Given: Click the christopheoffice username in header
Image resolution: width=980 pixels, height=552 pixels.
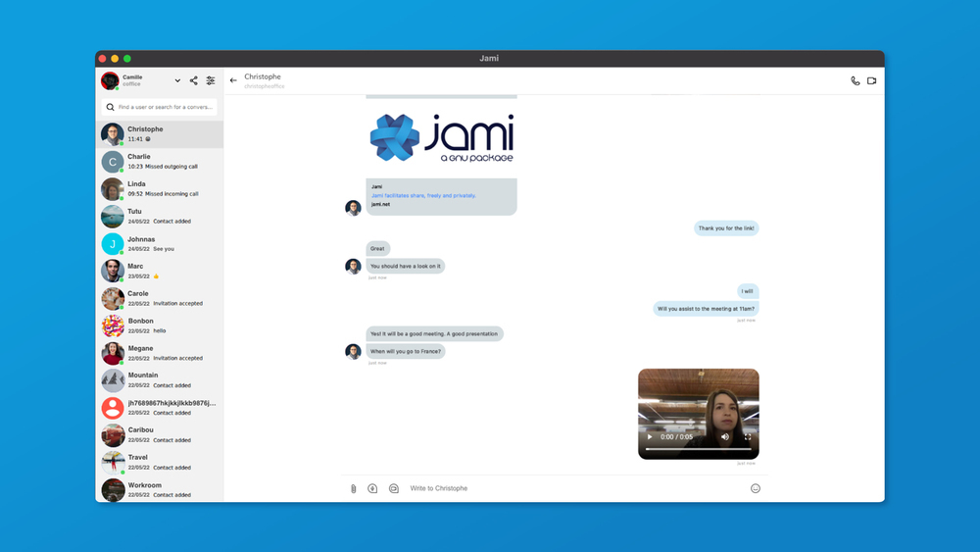Looking at the screenshot, I should point(265,86).
